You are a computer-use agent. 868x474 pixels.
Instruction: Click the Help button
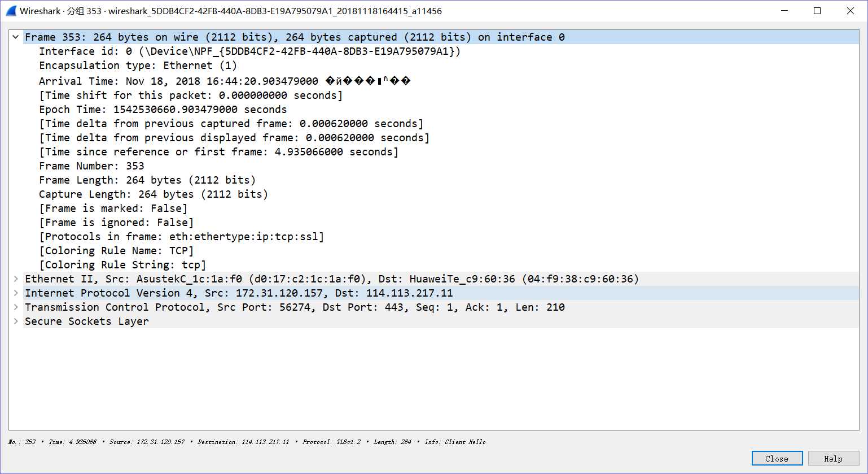[x=834, y=459]
